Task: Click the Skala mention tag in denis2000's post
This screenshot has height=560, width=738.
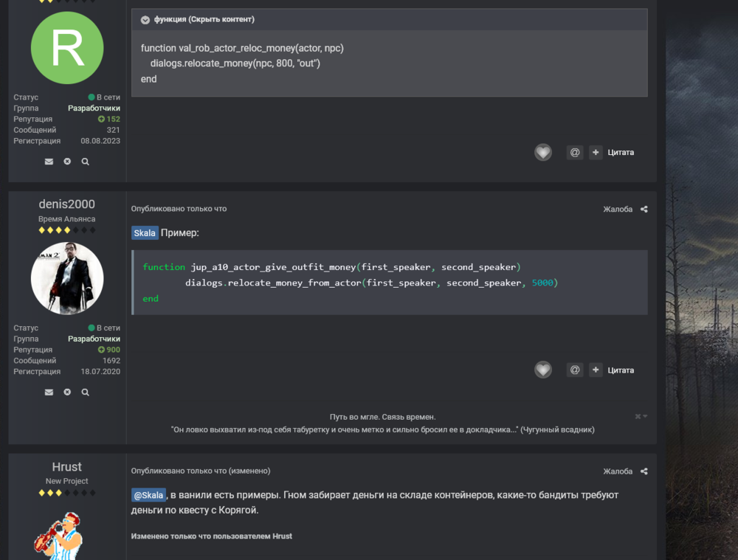Action: [145, 233]
